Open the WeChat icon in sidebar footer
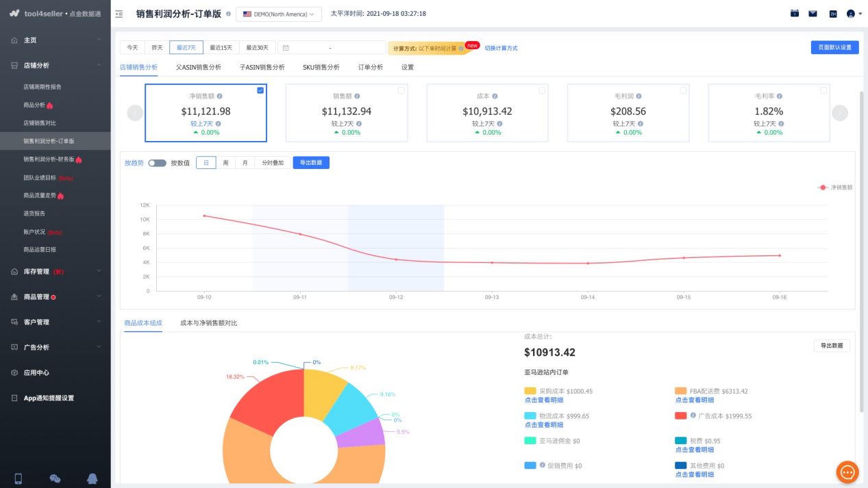 [55, 478]
